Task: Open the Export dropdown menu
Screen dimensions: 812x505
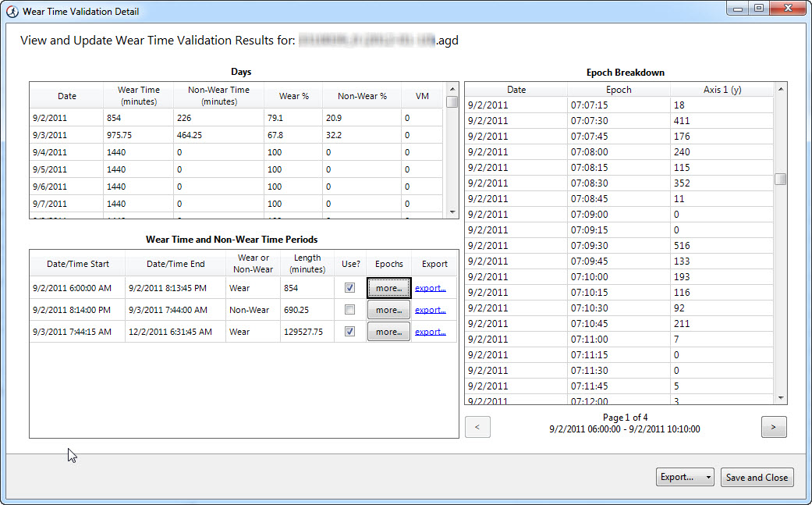Action: pyautogui.click(x=685, y=477)
